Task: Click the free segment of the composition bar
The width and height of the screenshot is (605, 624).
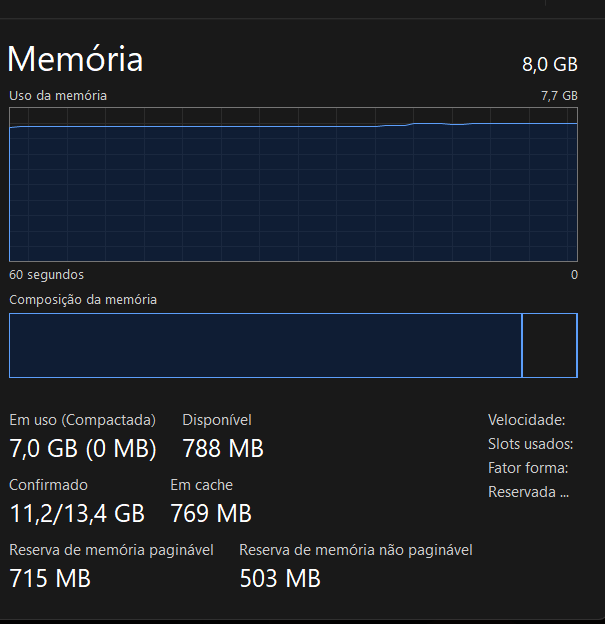Action: pyautogui.click(x=549, y=345)
